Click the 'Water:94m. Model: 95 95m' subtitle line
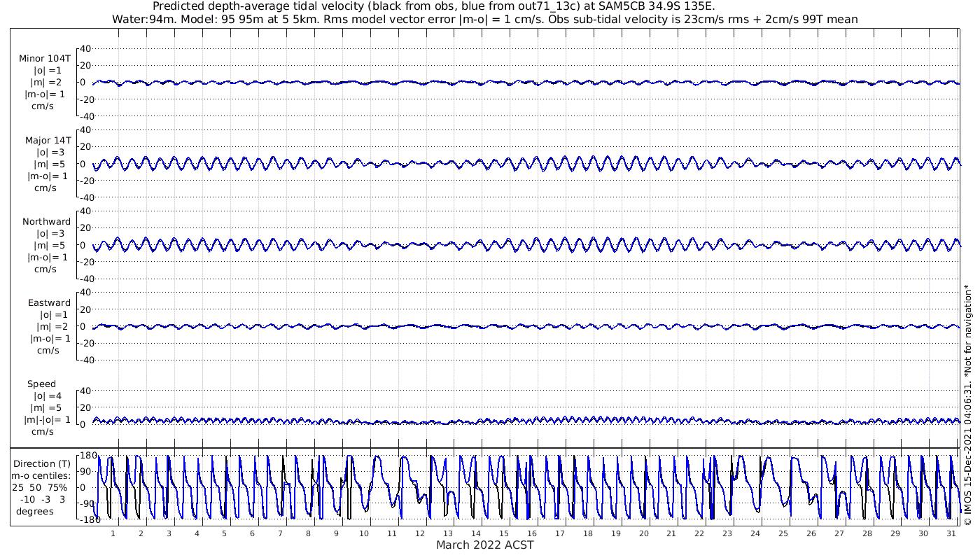980x560 pixels. pos(484,19)
